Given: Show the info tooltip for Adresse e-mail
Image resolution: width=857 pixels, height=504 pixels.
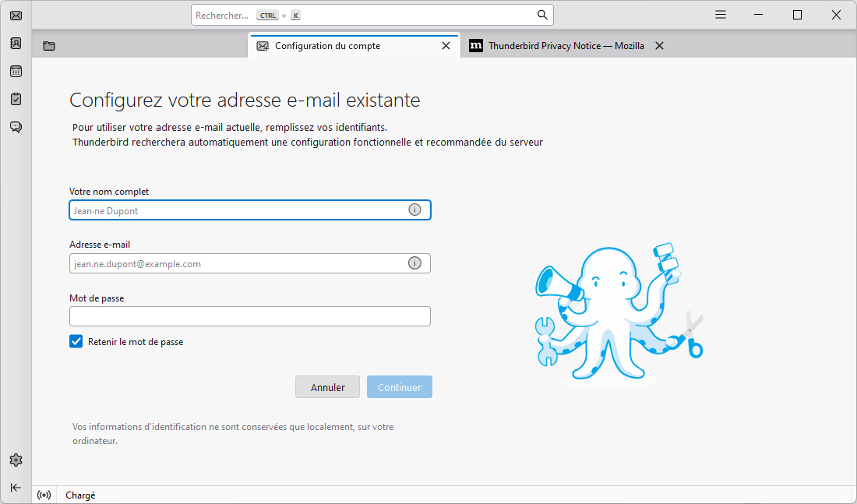Looking at the screenshot, I should tap(414, 263).
